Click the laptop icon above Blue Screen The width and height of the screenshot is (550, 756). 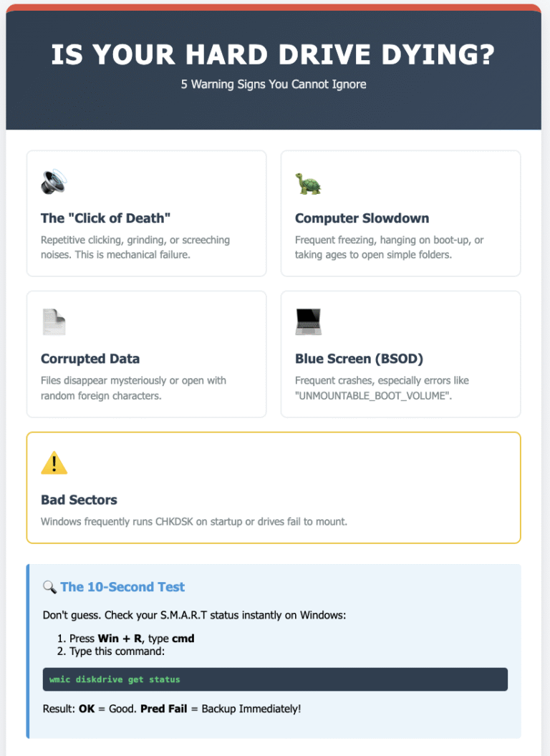coord(308,322)
